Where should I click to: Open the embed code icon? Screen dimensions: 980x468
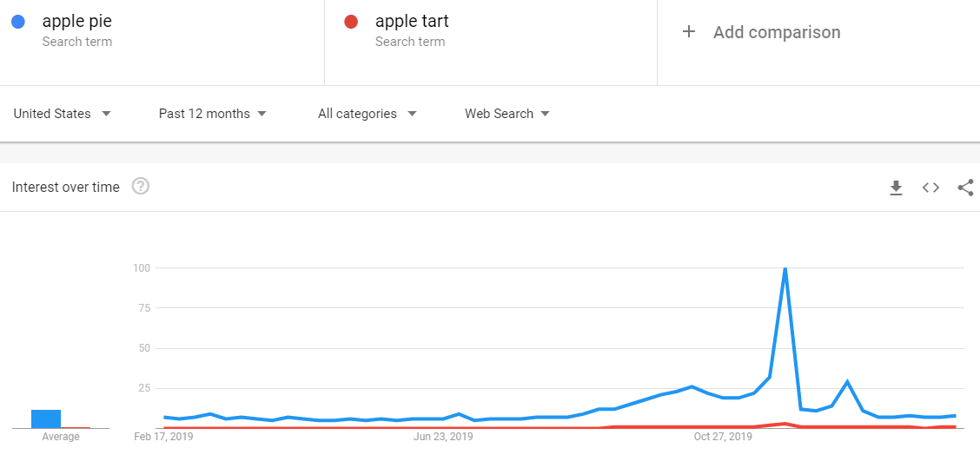931,187
